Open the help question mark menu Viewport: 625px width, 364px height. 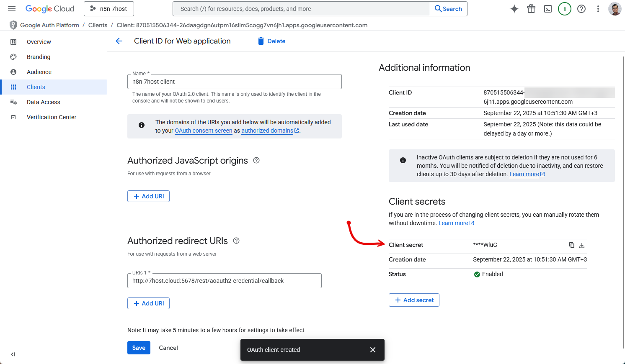point(581,9)
